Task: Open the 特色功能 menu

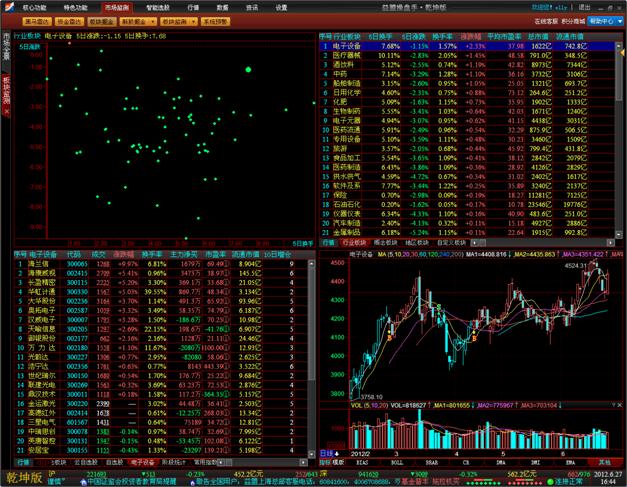Action: [75, 7]
